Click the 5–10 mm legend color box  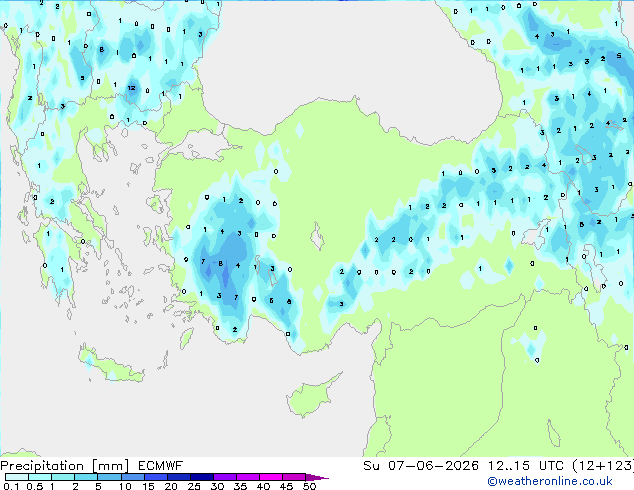coord(109,477)
